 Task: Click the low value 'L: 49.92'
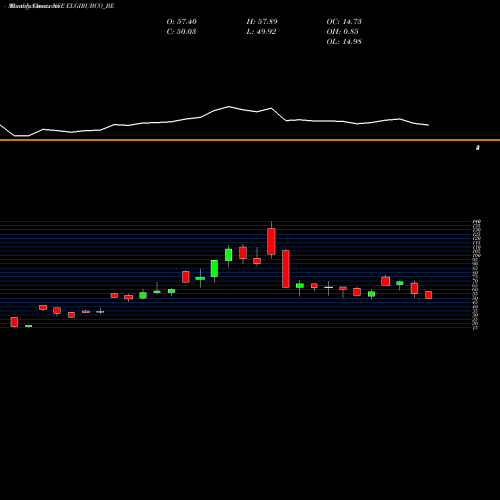coord(261,32)
